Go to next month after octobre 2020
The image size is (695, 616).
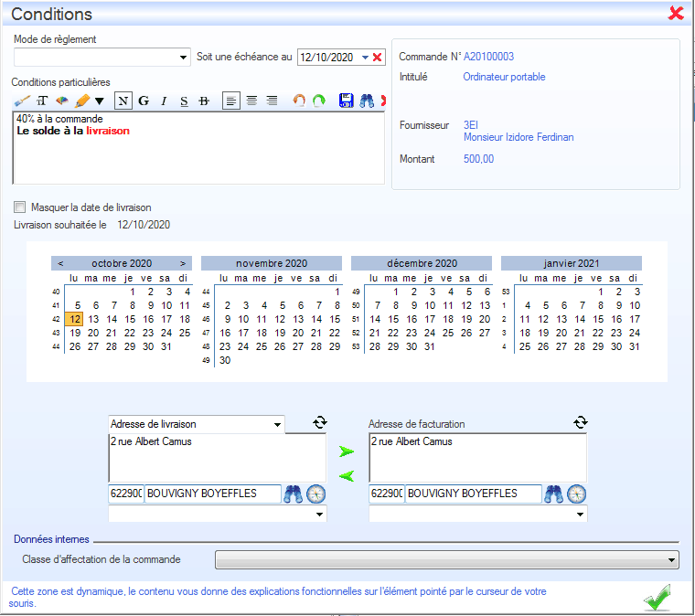(183, 263)
